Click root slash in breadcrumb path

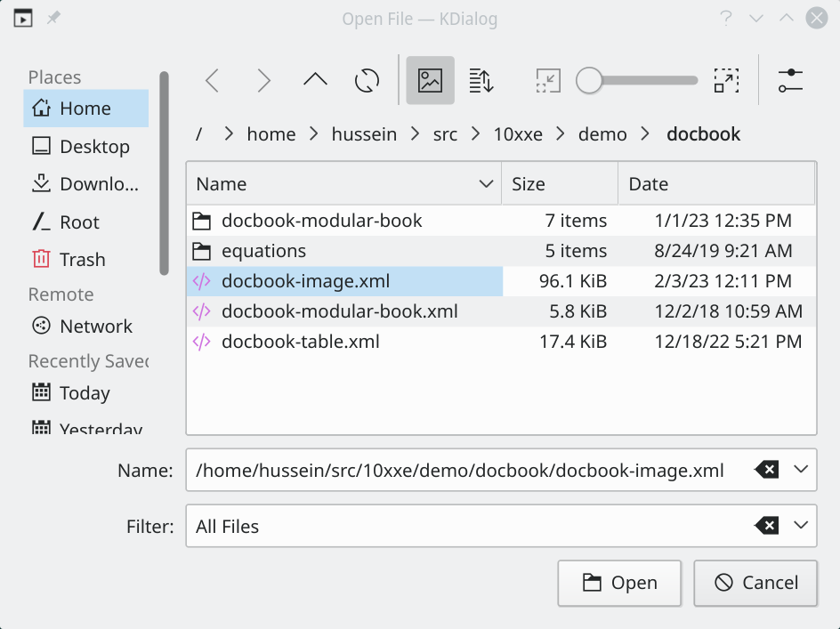[x=198, y=134]
